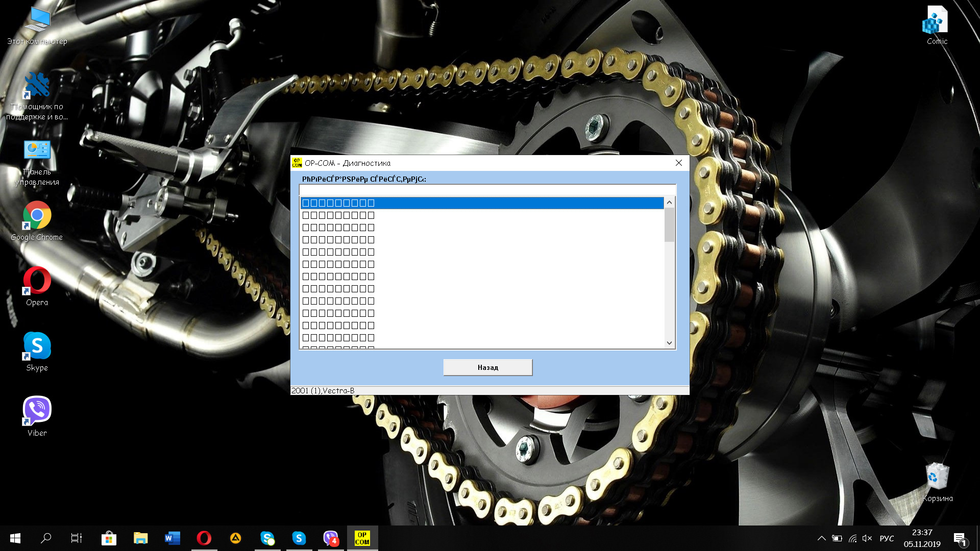The image size is (980, 551).
Task: Click the OP-COM taskbar icon
Action: (x=362, y=538)
